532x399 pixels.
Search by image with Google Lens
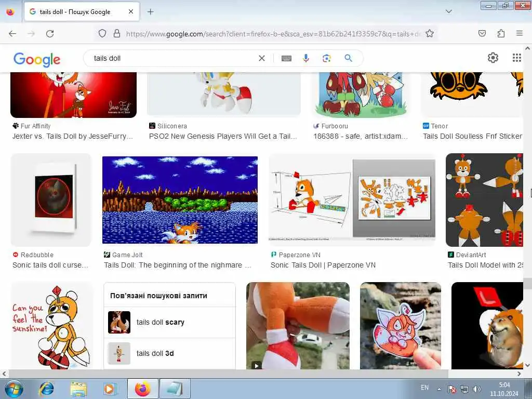326,58
